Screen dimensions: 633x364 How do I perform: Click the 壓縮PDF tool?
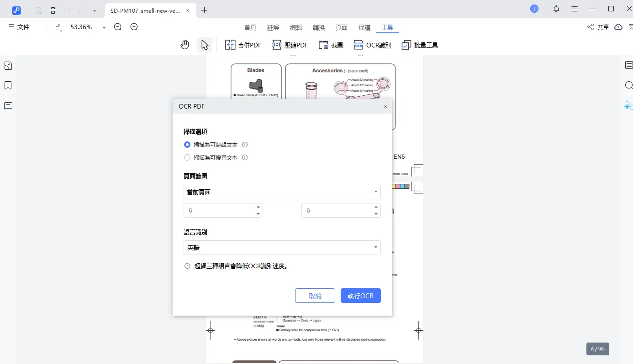290,45
